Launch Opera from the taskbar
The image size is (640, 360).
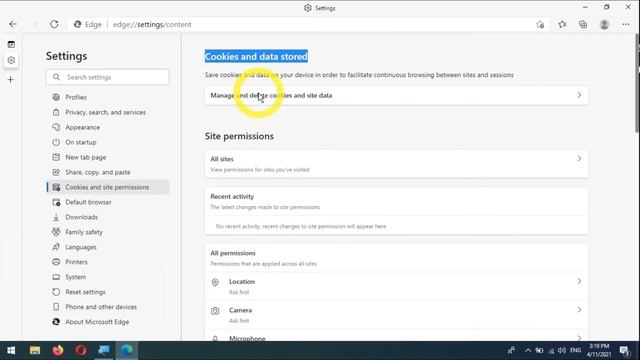pos(80,350)
